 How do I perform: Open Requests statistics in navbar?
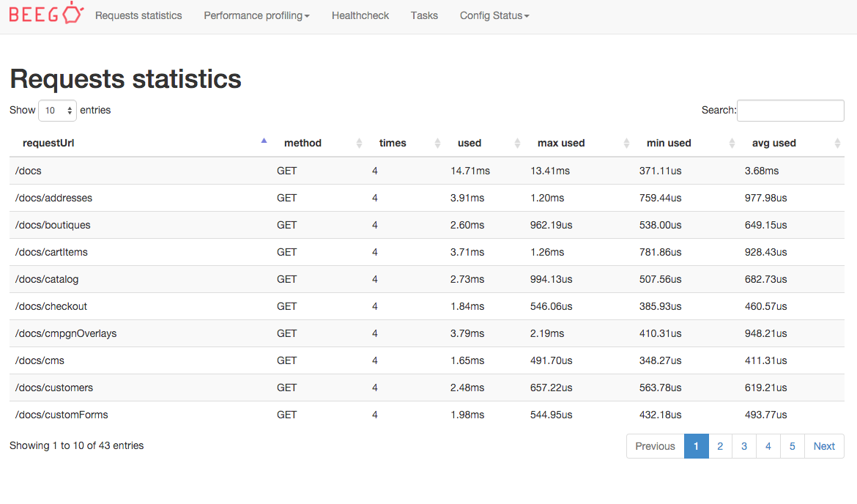click(138, 15)
